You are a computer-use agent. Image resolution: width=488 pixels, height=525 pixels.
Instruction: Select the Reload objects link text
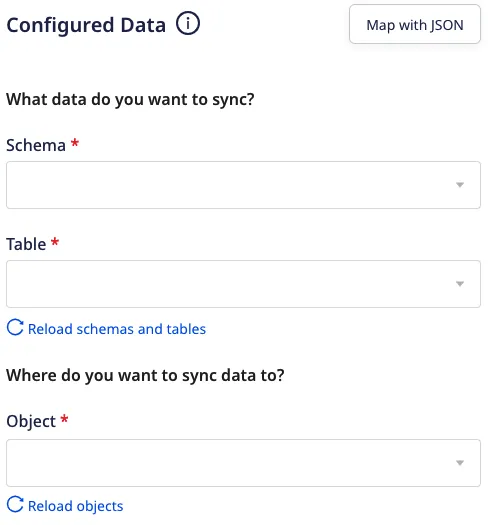tap(76, 506)
